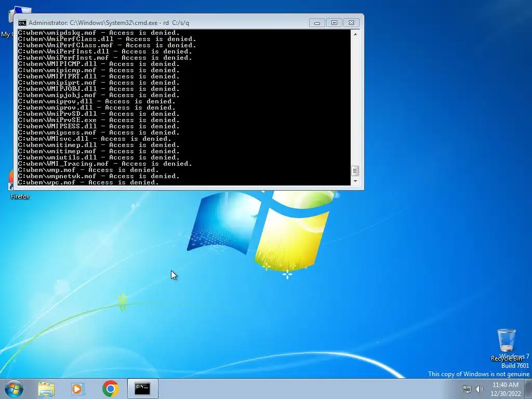Screen dimensions: 532x399
Task: Open Windows Explorer from the taskbar
Action: [46, 389]
